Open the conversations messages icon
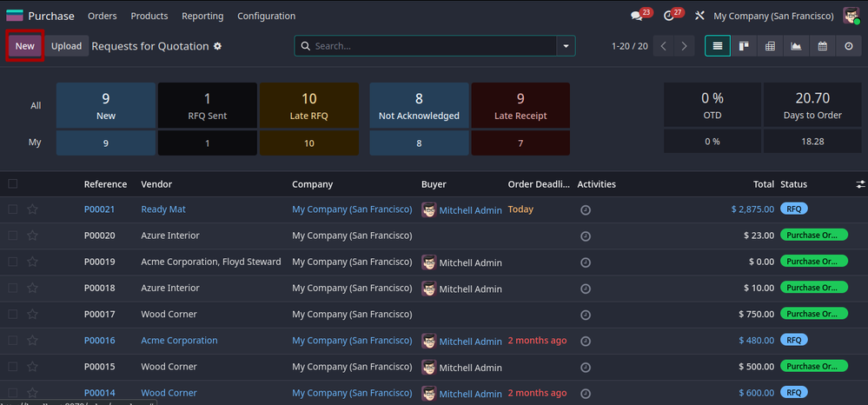The height and width of the screenshot is (405, 868). tap(637, 16)
